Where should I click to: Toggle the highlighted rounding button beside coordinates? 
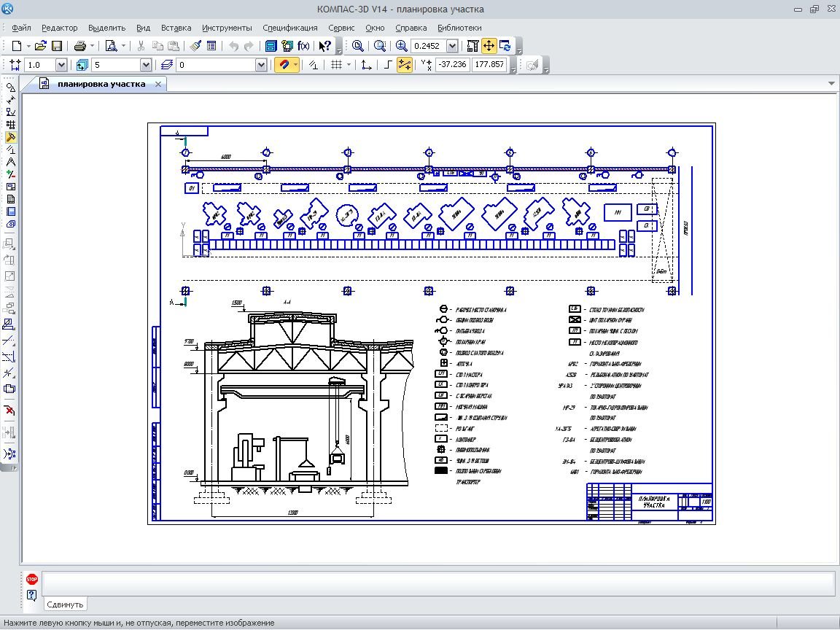(404, 65)
